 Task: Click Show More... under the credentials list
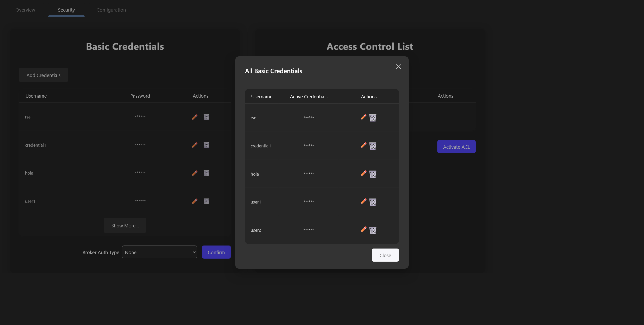125,226
